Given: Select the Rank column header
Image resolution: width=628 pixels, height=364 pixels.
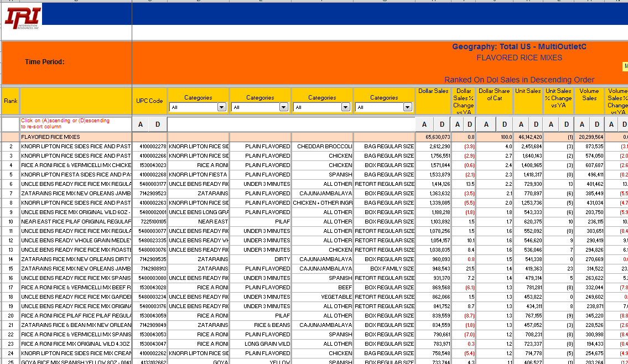Looking at the screenshot, I should (11, 101).
